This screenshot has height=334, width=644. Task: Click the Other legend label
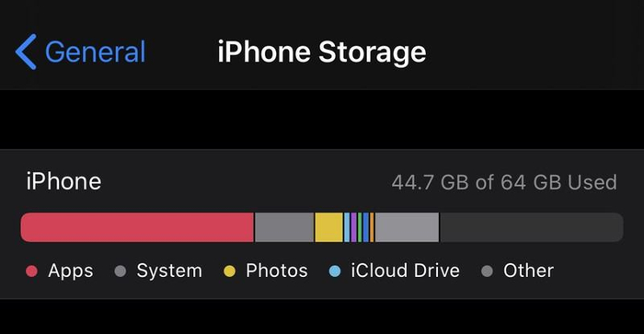[x=529, y=271]
